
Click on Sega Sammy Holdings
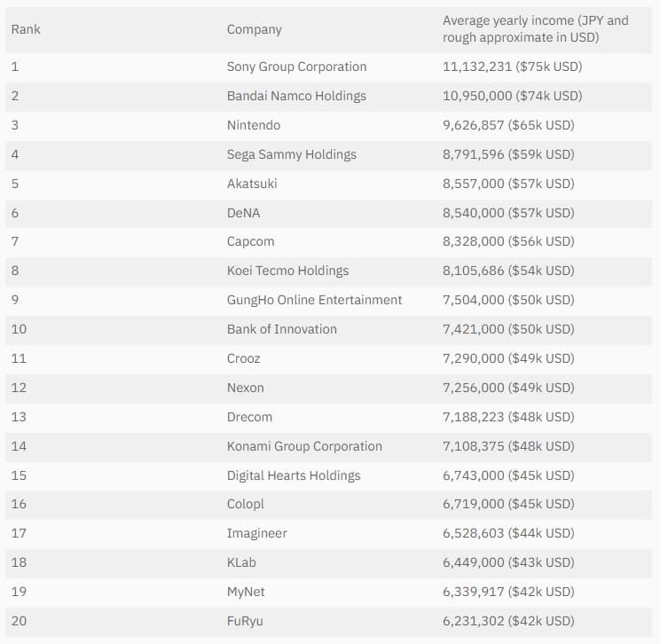point(291,154)
